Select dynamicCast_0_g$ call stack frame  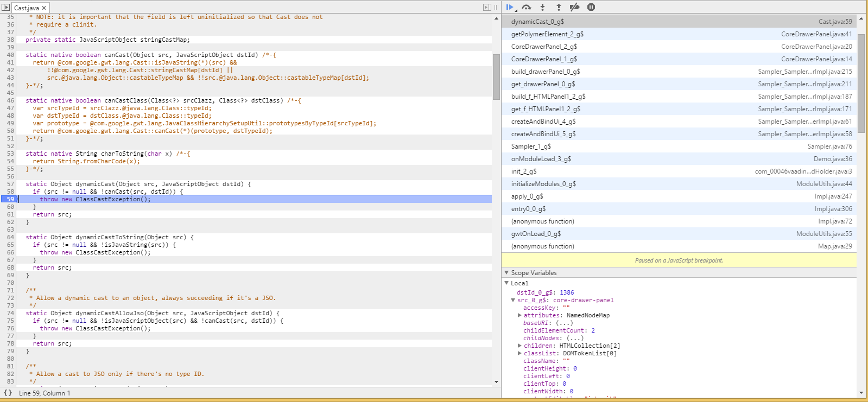tap(679, 22)
